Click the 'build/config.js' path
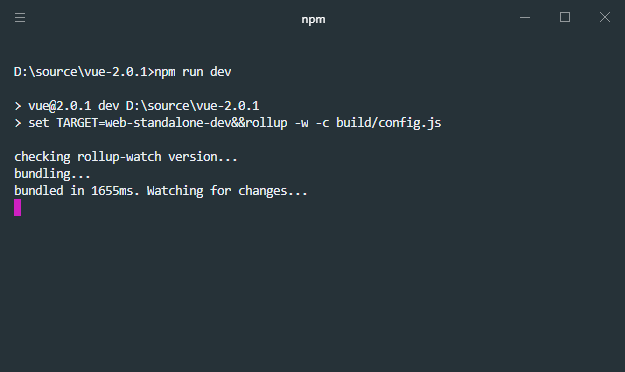The height and width of the screenshot is (372, 625). pyautogui.click(x=389, y=123)
